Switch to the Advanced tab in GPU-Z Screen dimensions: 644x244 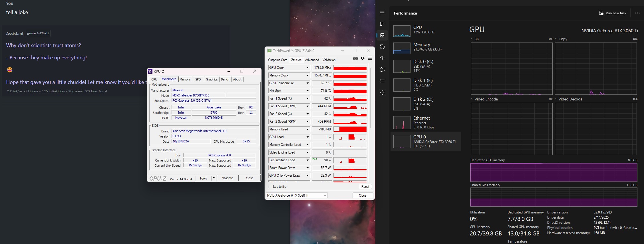click(312, 60)
